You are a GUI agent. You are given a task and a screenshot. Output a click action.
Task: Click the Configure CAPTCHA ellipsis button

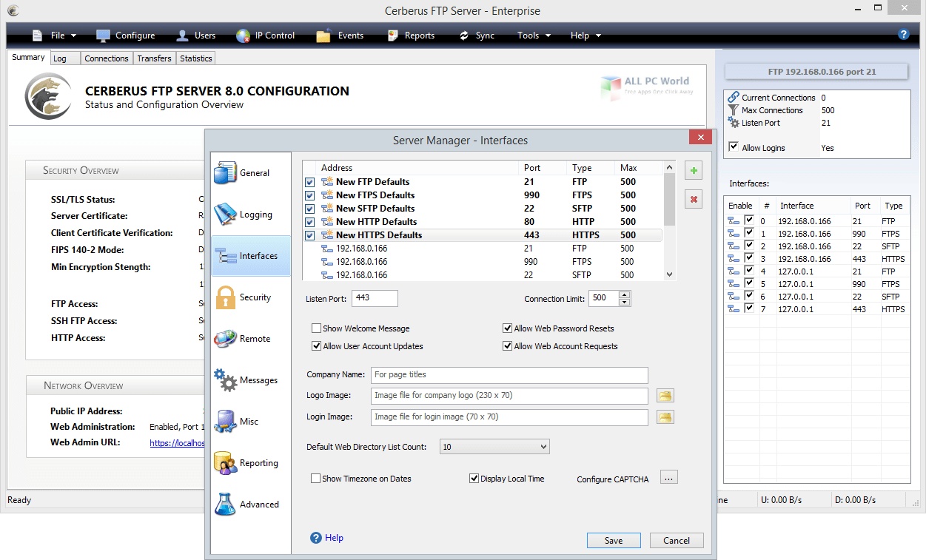tap(668, 478)
